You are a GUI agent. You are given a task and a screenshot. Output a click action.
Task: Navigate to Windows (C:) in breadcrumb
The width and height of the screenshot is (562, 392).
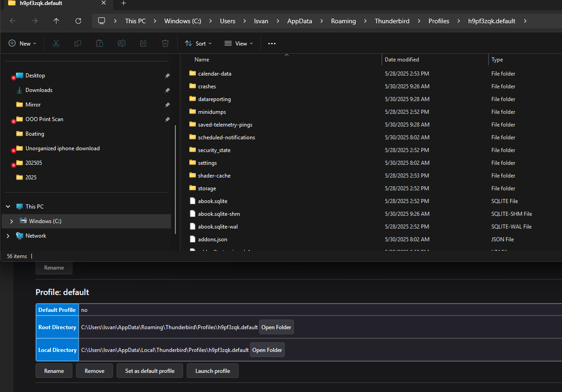pos(183,21)
